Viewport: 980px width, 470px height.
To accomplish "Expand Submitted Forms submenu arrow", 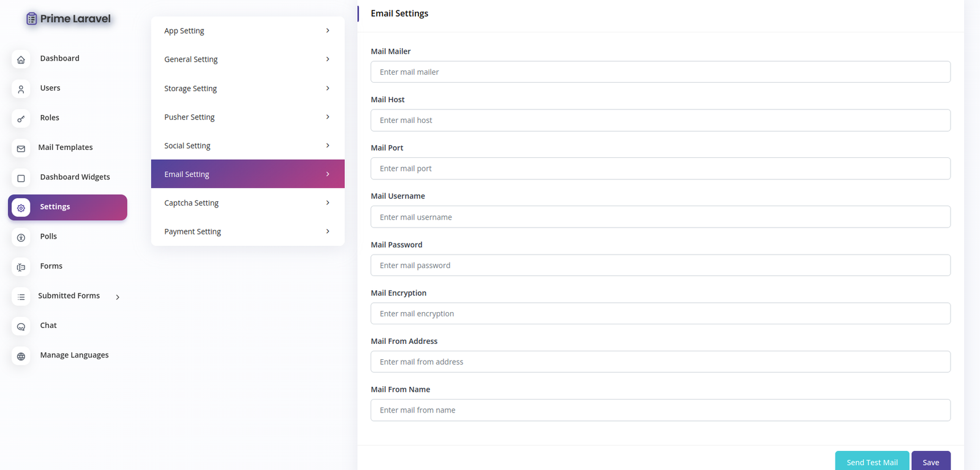I will pyautogui.click(x=118, y=297).
